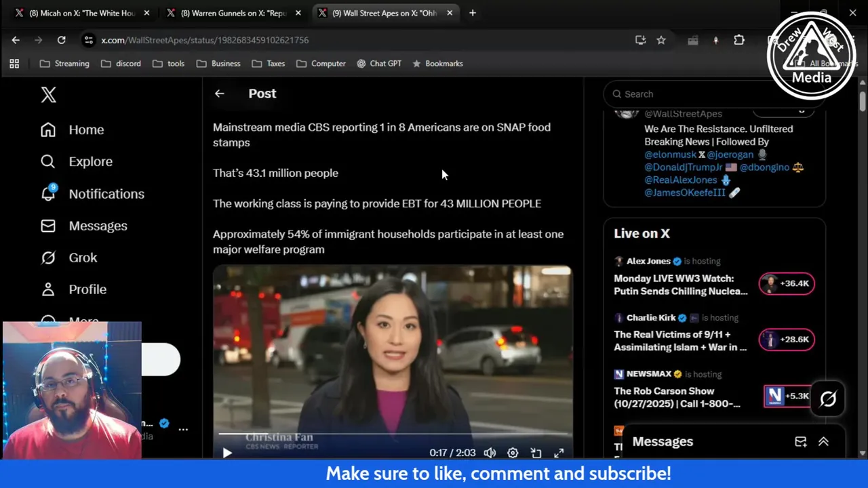Open the Chat GPT bookmark
The width and height of the screenshot is (868, 488).
point(379,64)
